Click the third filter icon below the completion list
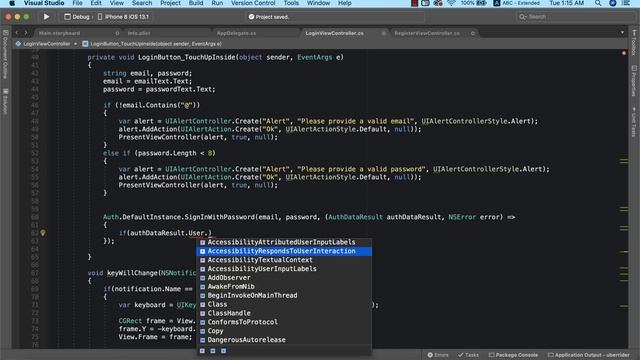Viewport: 640px width, 360px height. [223, 351]
